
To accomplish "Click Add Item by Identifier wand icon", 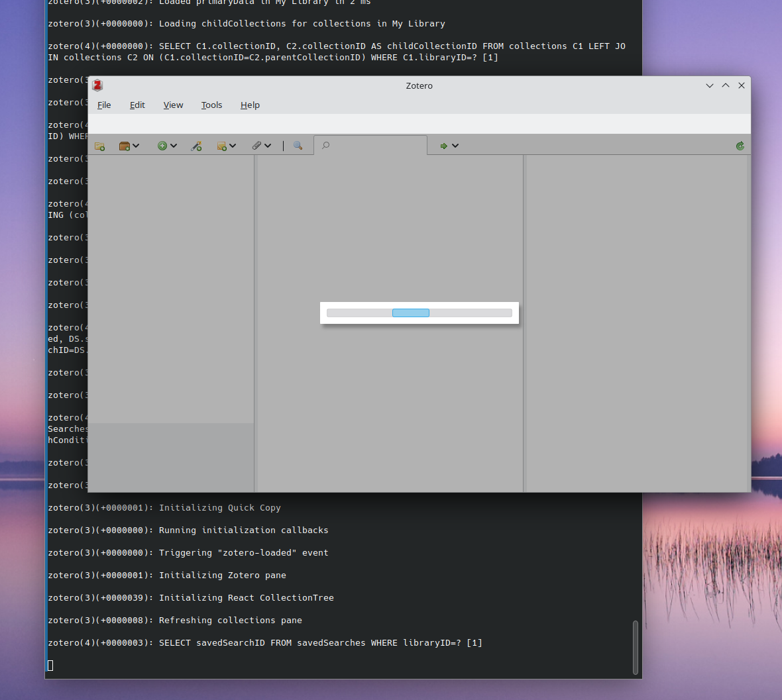I will pyautogui.click(x=197, y=146).
